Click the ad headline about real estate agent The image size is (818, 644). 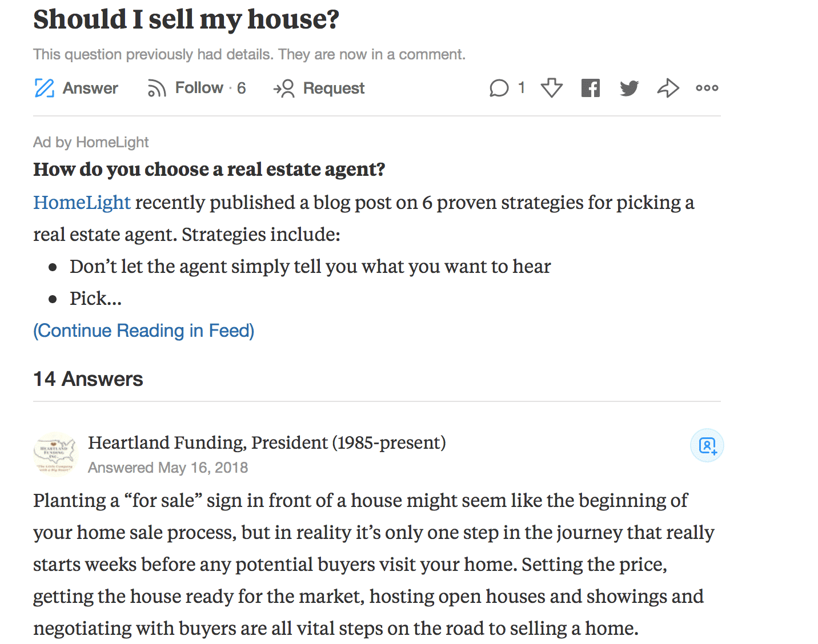209,170
